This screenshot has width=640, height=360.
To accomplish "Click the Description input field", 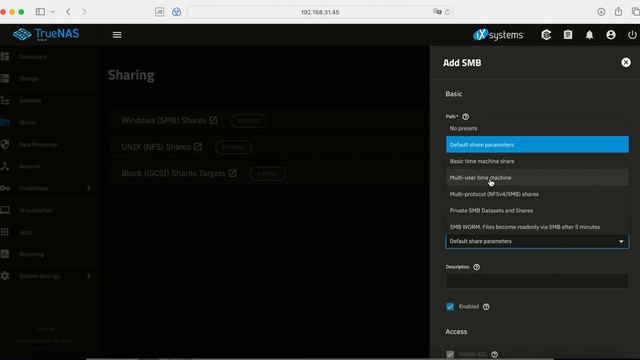I will click(537, 281).
